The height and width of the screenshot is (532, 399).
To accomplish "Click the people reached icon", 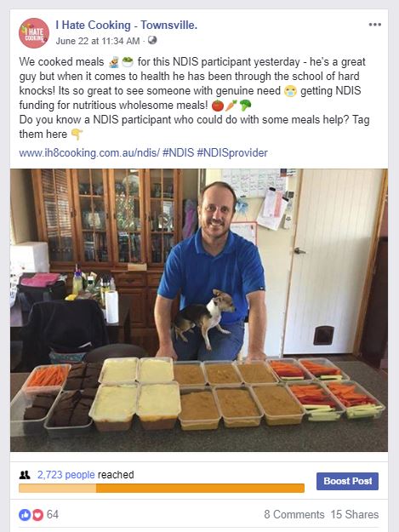I will tap(25, 475).
